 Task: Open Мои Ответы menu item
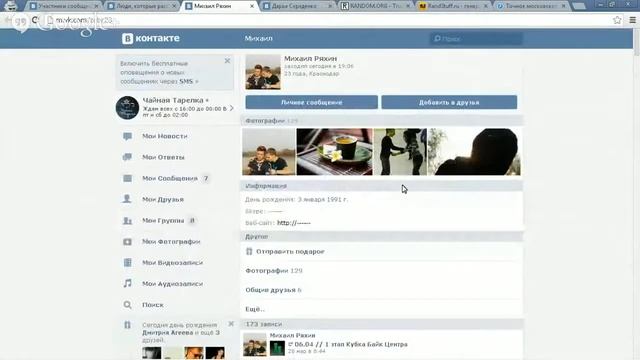(163, 157)
